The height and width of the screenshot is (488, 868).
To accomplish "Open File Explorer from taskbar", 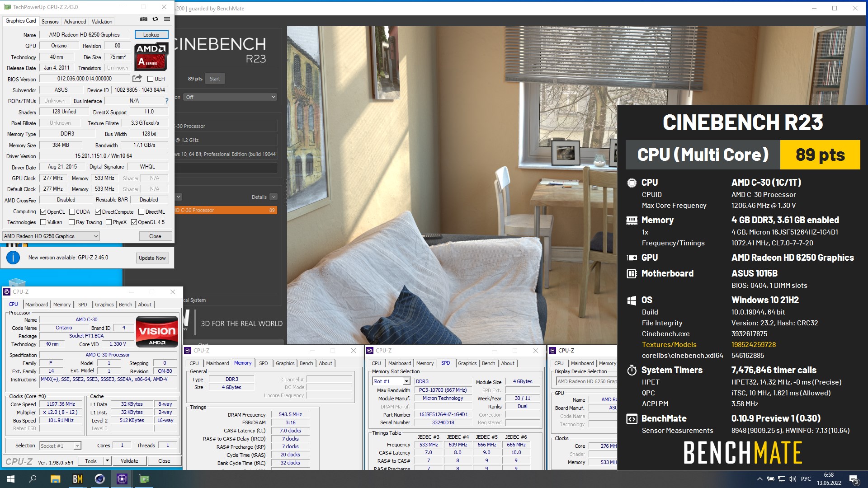I will (55, 479).
